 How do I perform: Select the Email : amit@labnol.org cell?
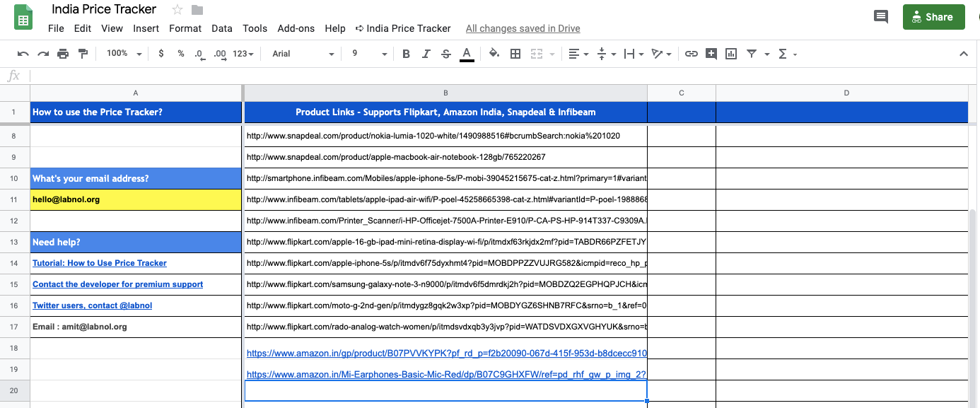(136, 327)
